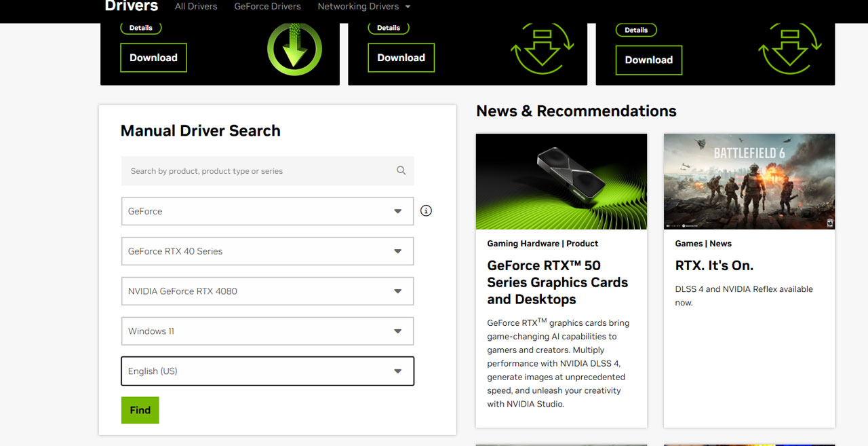Expand the Networking Drivers menu arrow
The width and height of the screenshot is (868, 446).
408,7
